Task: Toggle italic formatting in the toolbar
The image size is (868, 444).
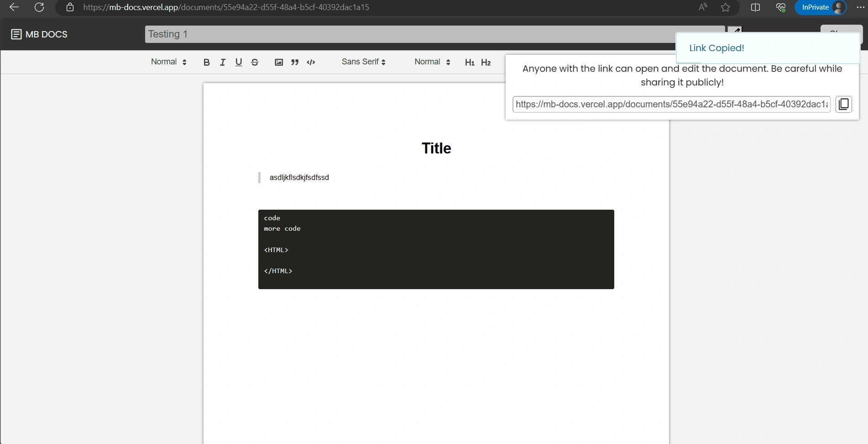Action: coord(223,63)
